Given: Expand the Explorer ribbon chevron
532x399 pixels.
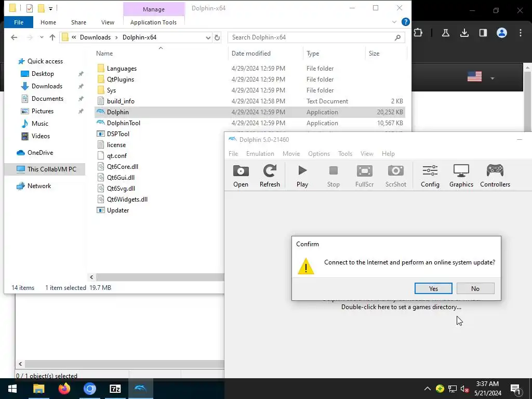Looking at the screenshot, I should pos(394,22).
